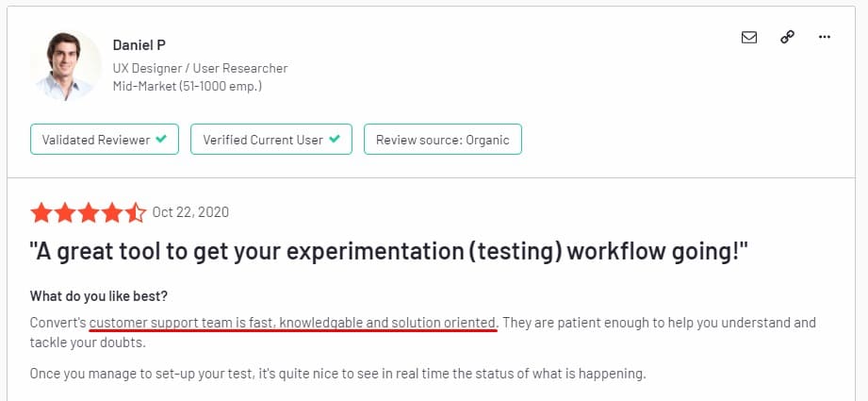Click the Verified Current User green checkmark

click(334, 140)
